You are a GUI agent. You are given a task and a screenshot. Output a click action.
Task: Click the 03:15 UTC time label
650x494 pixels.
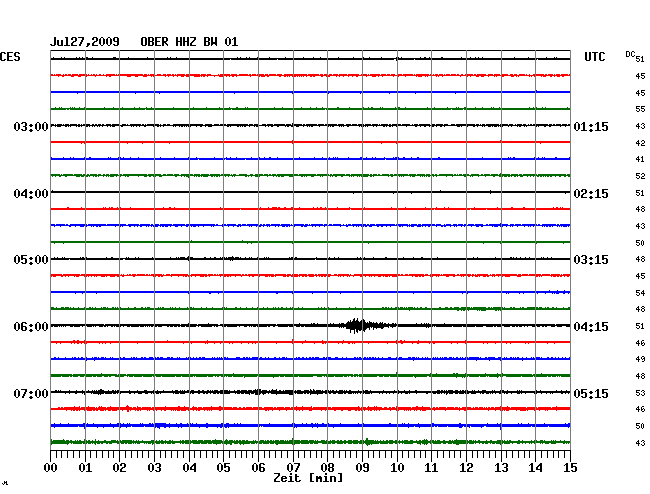[591, 260]
